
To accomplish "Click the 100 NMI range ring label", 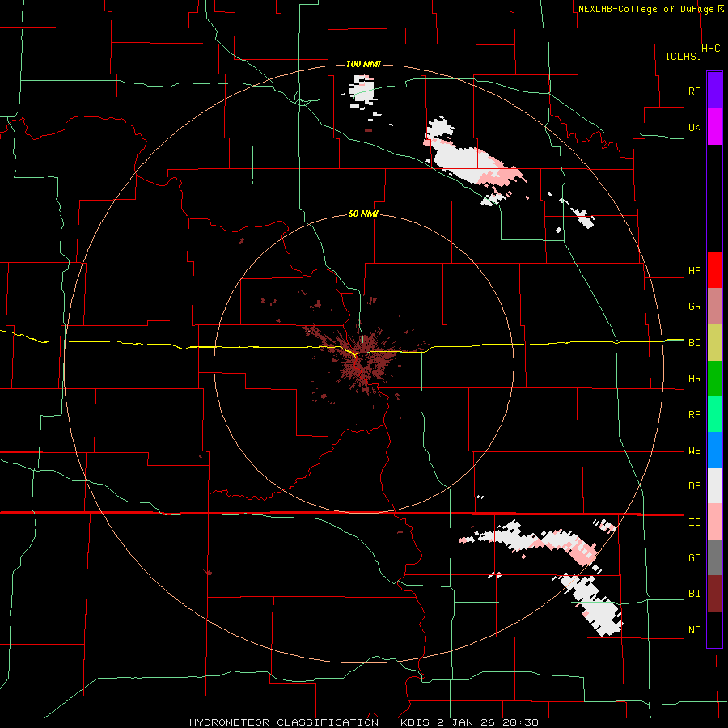I will 363,64.
